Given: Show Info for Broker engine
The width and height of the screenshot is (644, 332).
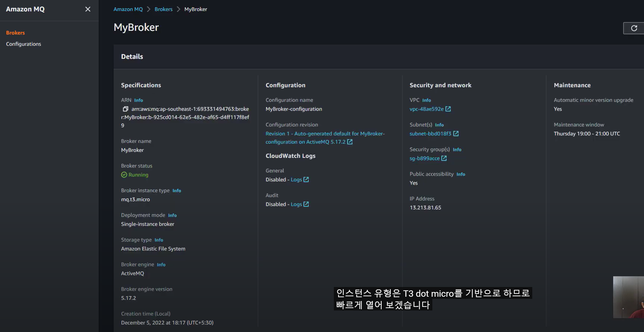Looking at the screenshot, I should tap(161, 265).
